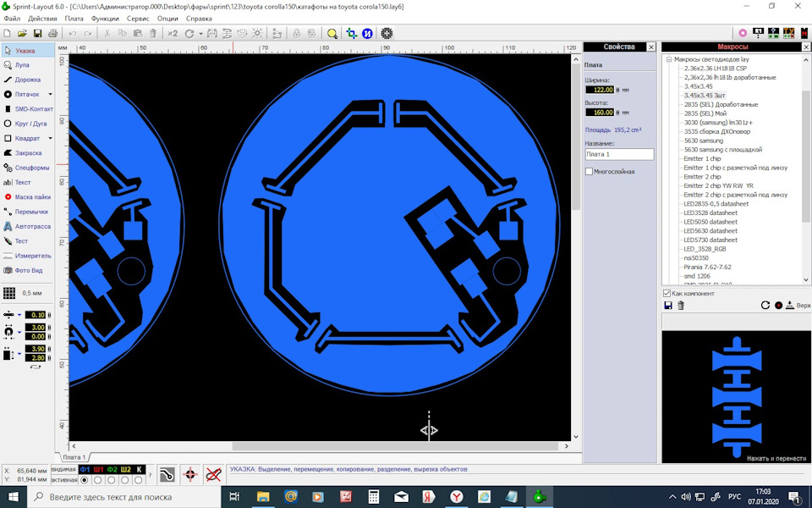Switch to the Плата 1 board tab

tap(74, 457)
